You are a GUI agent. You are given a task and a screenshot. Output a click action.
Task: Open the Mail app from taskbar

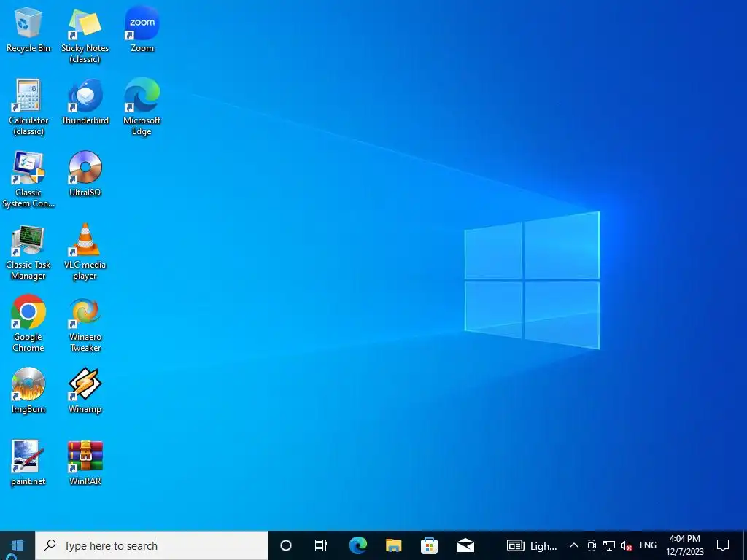coord(465,545)
